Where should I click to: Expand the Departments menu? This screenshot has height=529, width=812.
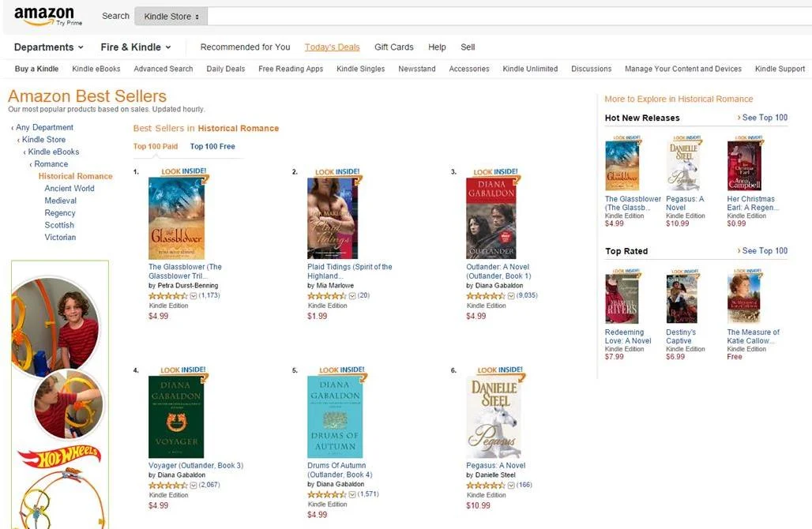pos(49,47)
